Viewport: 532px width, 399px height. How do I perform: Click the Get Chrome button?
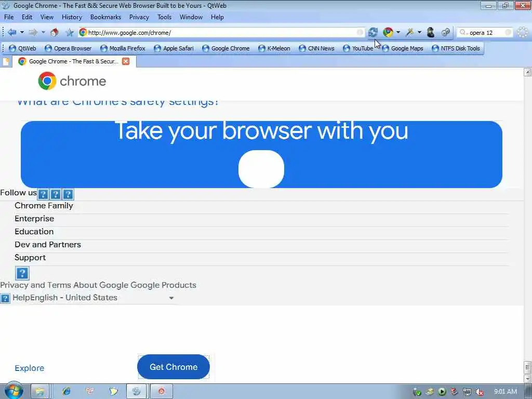(x=174, y=367)
